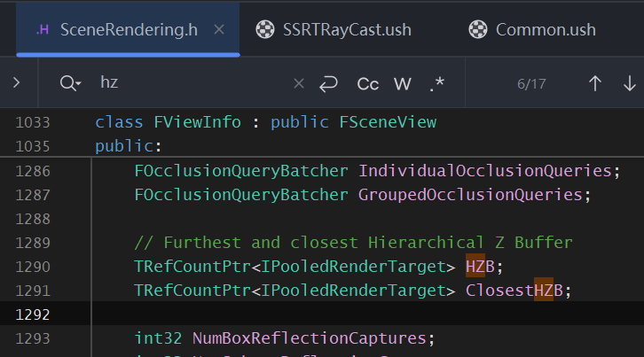Clear the search field text
This screenshot has height=357, width=644.
299,83
